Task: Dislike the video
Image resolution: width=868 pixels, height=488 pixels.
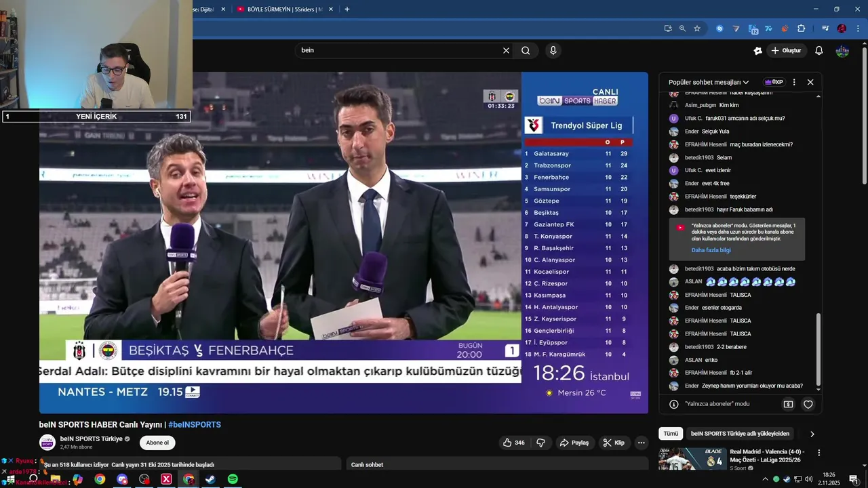Action: click(540, 443)
